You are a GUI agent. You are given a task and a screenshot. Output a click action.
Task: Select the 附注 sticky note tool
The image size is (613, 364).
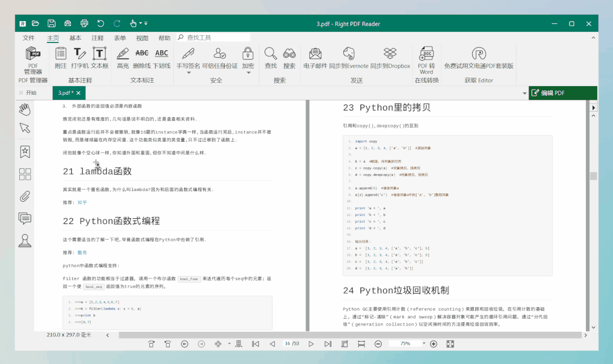click(61, 58)
